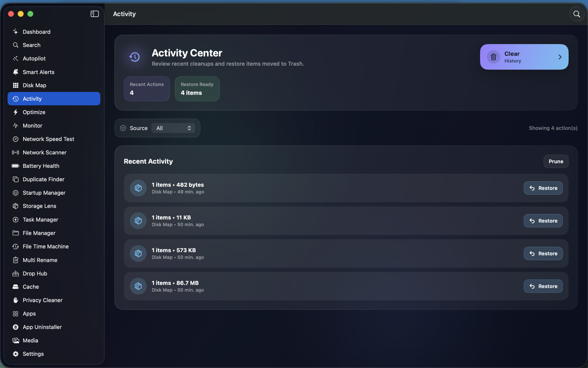Click the Duplicate Finder icon

(x=16, y=179)
